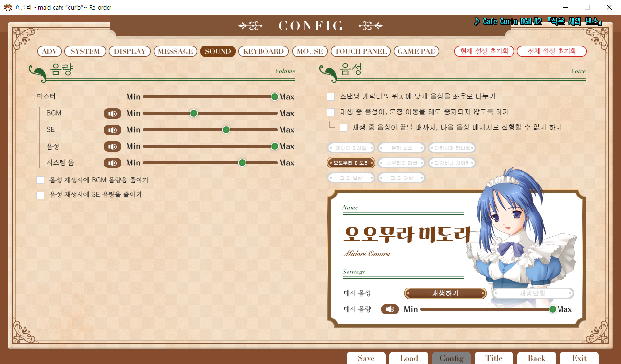Open the TOUCH PANEL tab

tap(361, 51)
